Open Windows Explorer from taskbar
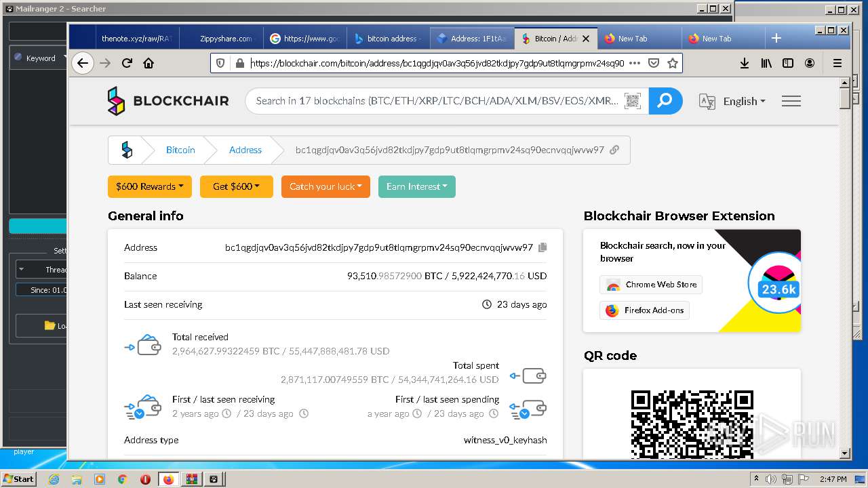The width and height of the screenshot is (868, 488). (x=77, y=479)
